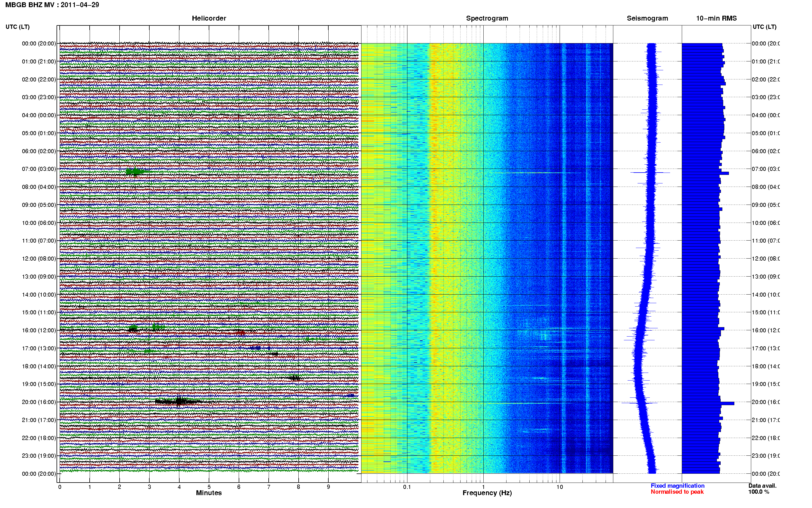Click the 'Seismogram' panel heading
This screenshot has width=812, height=508.
(x=647, y=18)
